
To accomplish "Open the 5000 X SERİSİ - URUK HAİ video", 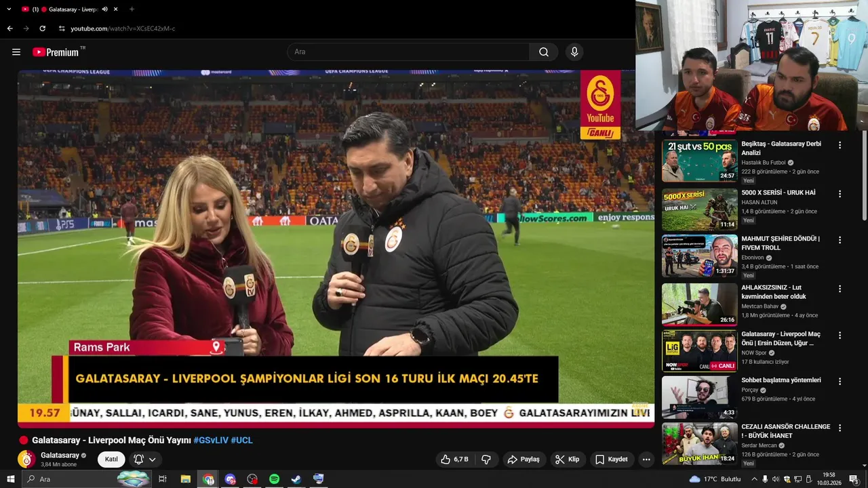I will click(x=778, y=192).
